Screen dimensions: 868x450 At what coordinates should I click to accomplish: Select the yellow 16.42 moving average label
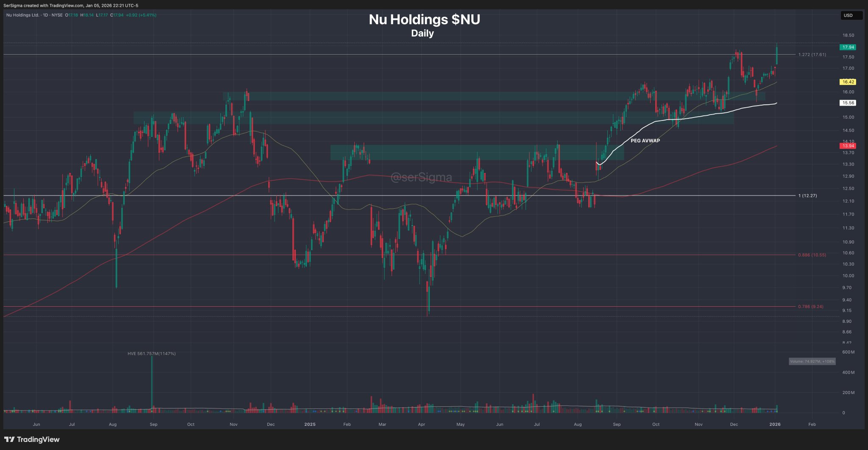[x=848, y=82]
